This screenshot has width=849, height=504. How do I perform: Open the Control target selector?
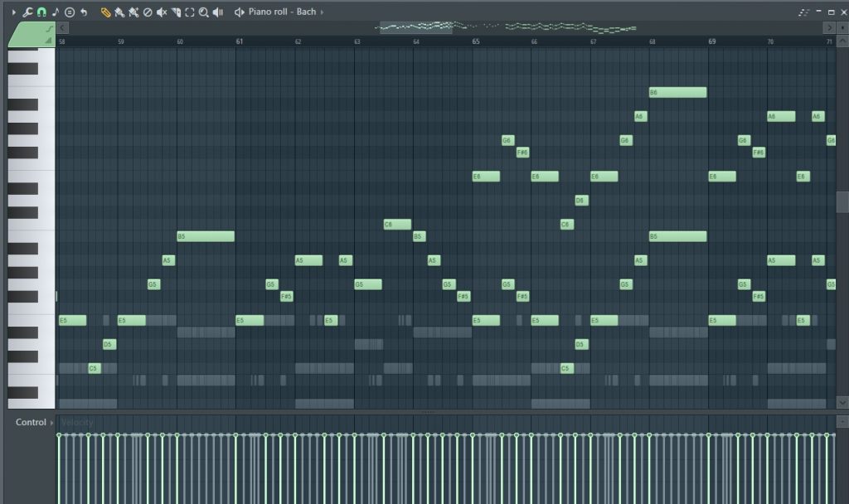point(33,422)
